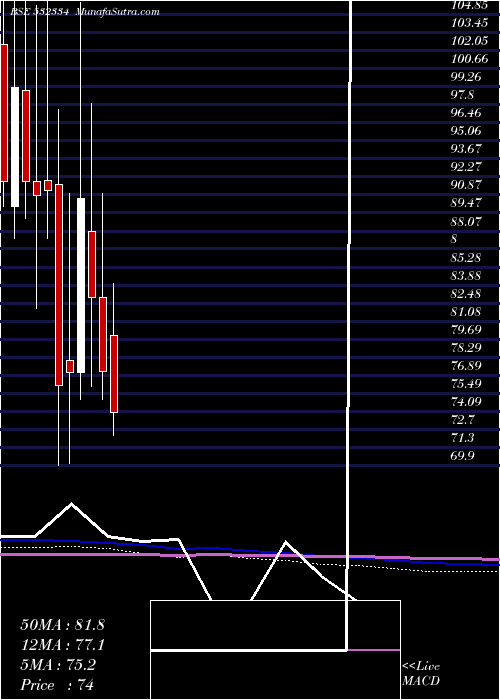This screenshot has height=700, width=500.
Task: Click the 93.67 price label
Action: click(467, 148)
